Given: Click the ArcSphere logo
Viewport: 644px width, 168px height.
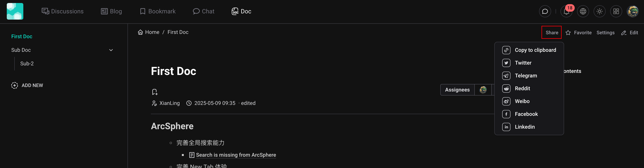Looking at the screenshot, I should pyautogui.click(x=15, y=11).
